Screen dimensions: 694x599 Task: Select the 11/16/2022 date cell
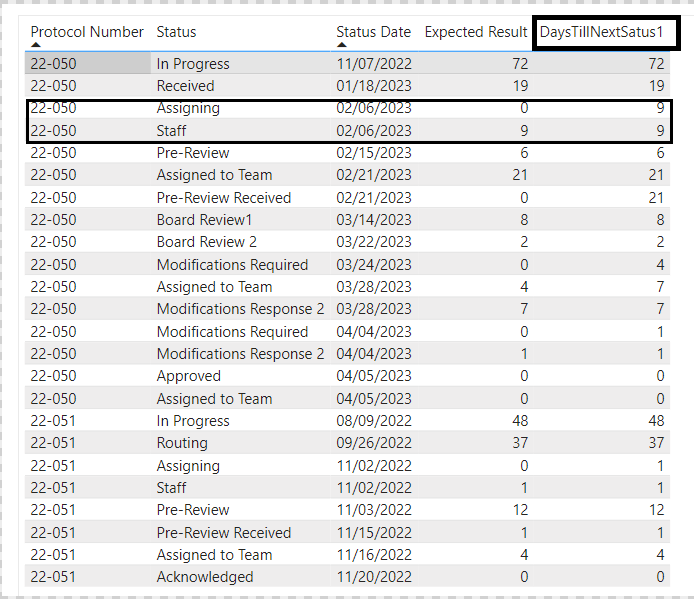[374, 555]
